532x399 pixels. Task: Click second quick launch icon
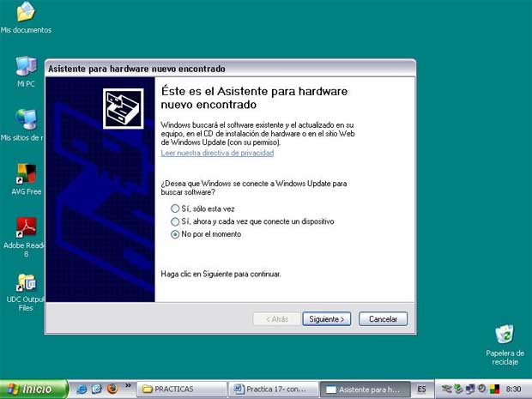tap(97, 389)
